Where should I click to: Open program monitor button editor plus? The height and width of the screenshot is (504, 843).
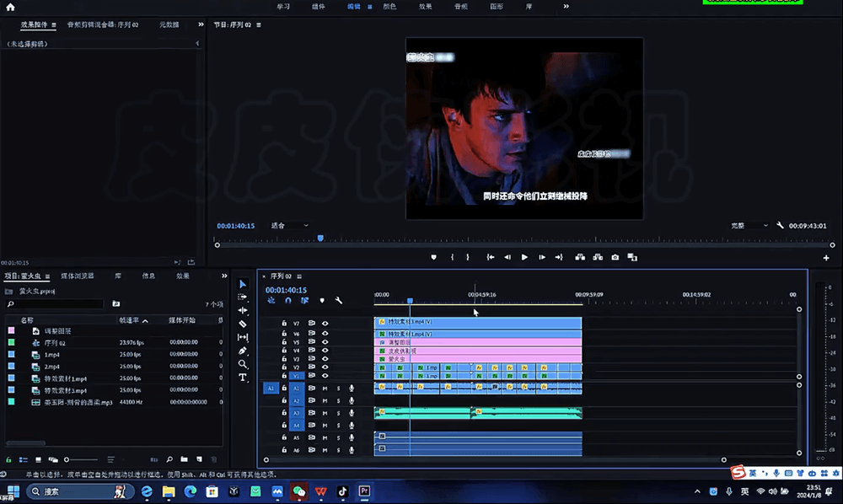tap(826, 258)
